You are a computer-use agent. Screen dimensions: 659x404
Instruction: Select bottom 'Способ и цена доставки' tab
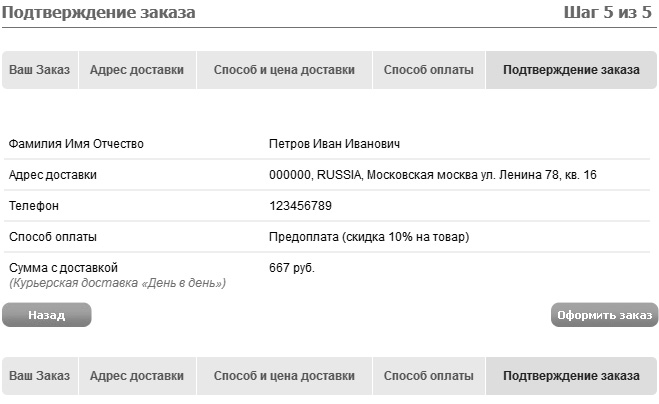(284, 377)
